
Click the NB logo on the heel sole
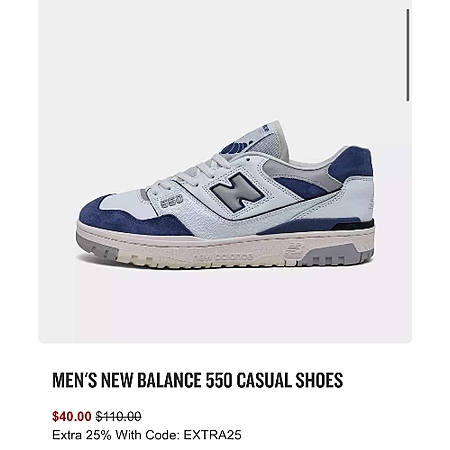click(295, 248)
